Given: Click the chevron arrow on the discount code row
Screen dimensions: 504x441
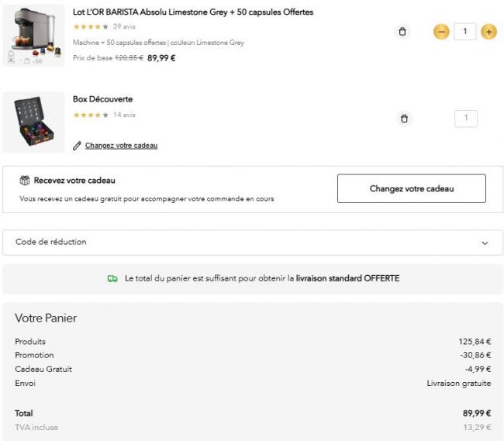Looking at the screenshot, I should click(485, 243).
